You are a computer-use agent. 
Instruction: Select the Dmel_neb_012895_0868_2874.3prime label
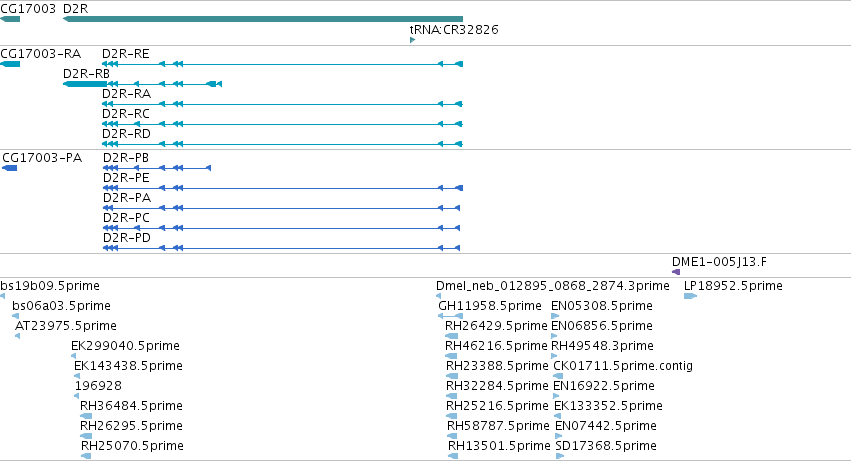click(x=552, y=286)
